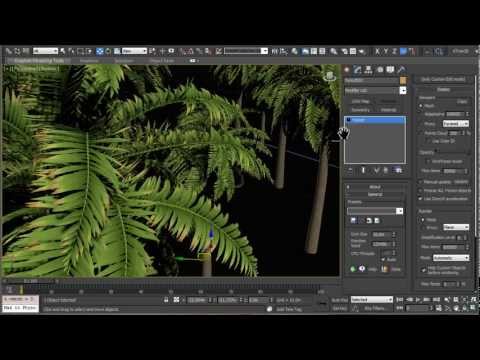Image resolution: width=480 pixels, height=360 pixels.
Task: Switch to the Utilities command panel tab
Action: pos(401,69)
